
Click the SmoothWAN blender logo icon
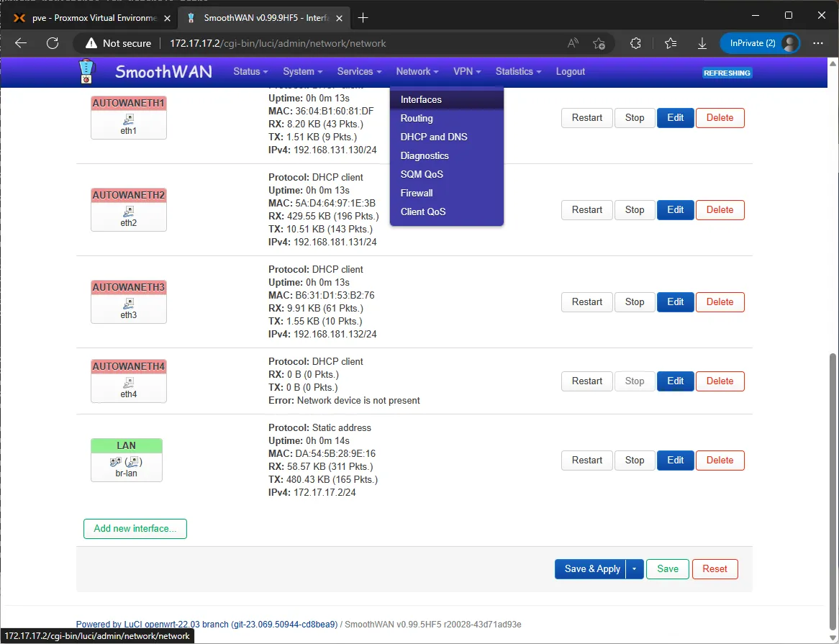(86, 71)
